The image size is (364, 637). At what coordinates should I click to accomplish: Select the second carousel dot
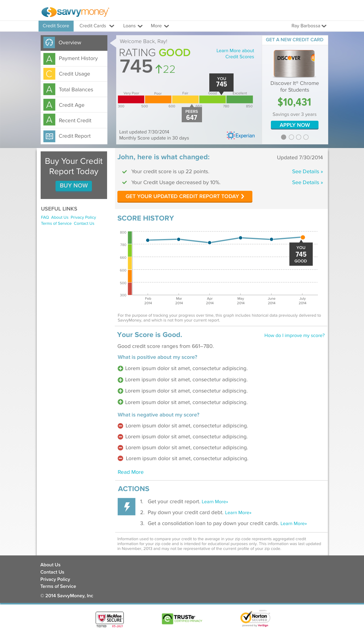(x=291, y=137)
